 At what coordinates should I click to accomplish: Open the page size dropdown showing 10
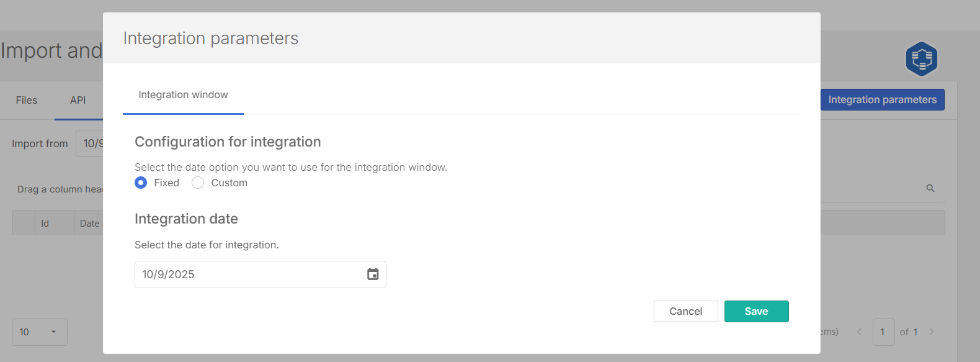40,332
